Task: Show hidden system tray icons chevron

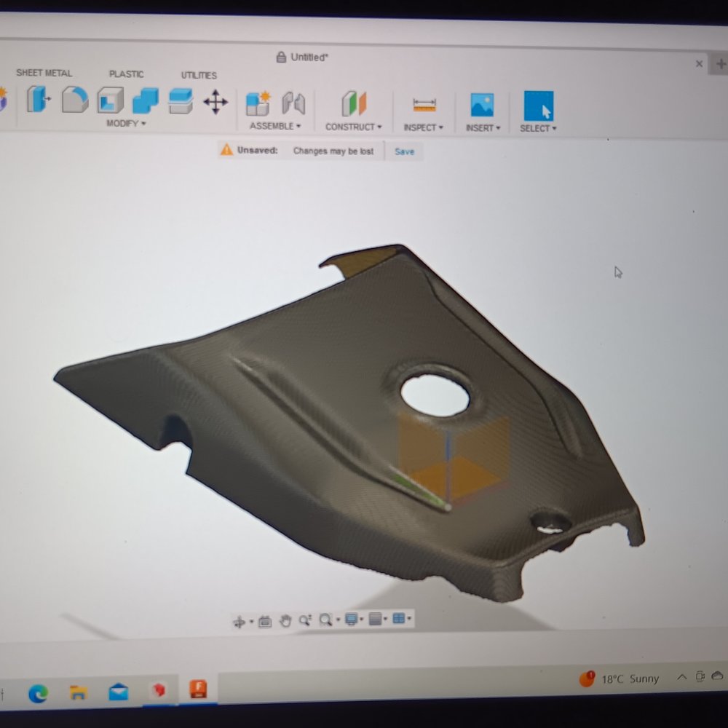Action: click(x=681, y=677)
